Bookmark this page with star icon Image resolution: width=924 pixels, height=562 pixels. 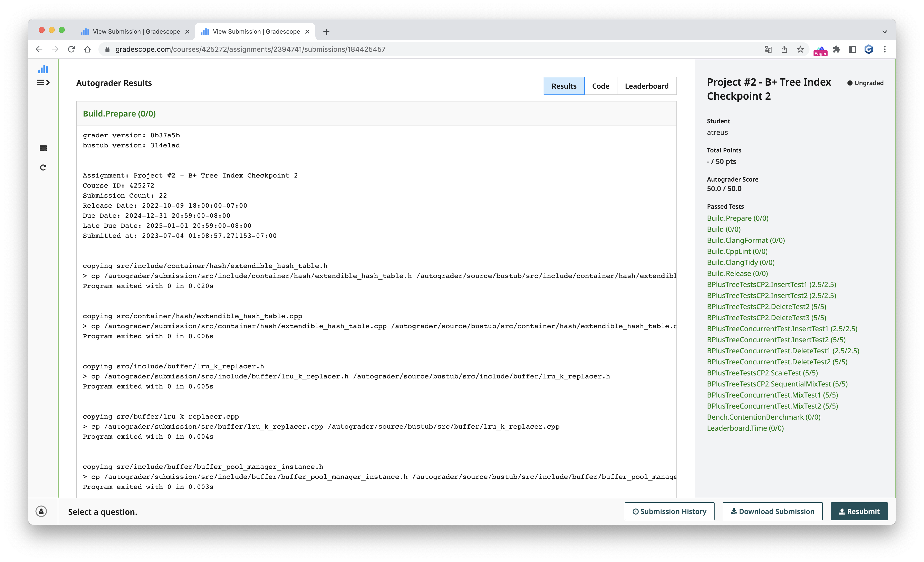tap(800, 49)
